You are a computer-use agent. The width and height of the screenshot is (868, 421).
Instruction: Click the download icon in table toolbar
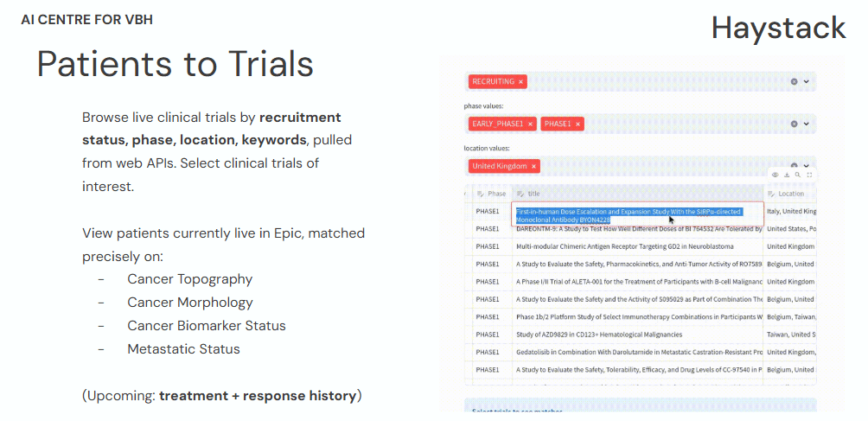click(787, 175)
